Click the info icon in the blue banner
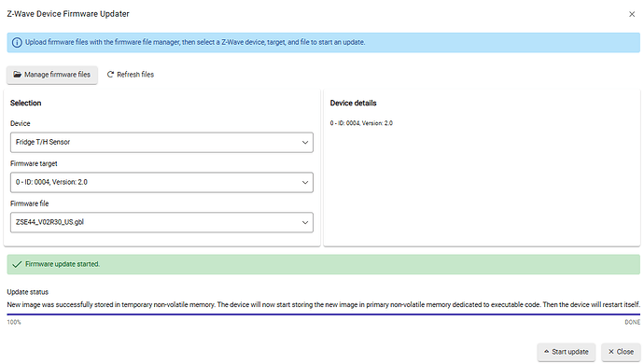Screen dimensions: 644x364 click(x=17, y=42)
